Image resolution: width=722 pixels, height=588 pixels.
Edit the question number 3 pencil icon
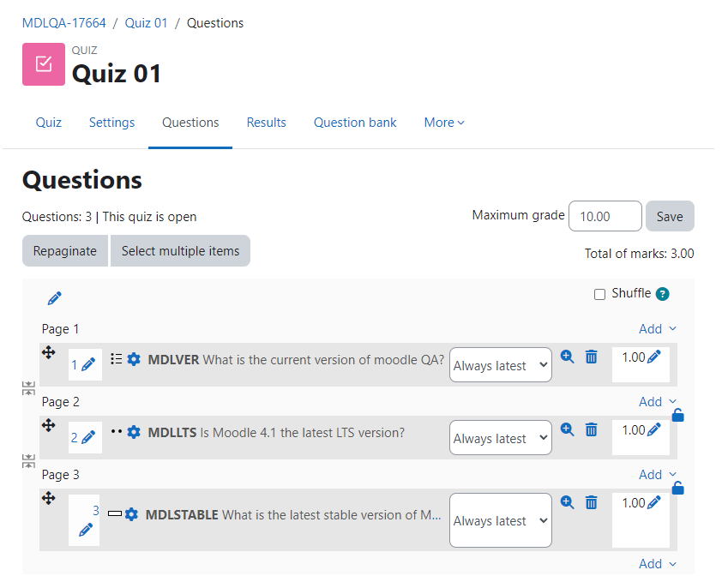pyautogui.click(x=86, y=530)
